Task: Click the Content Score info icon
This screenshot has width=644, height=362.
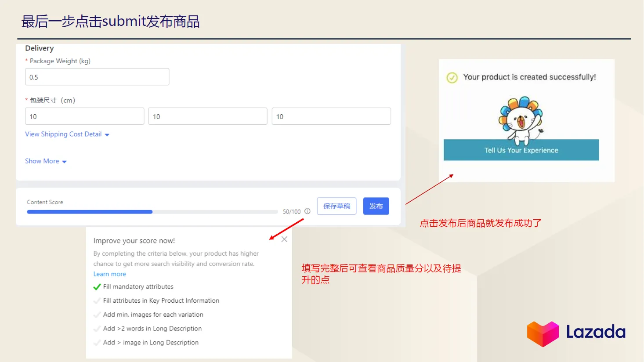Action: (x=307, y=211)
